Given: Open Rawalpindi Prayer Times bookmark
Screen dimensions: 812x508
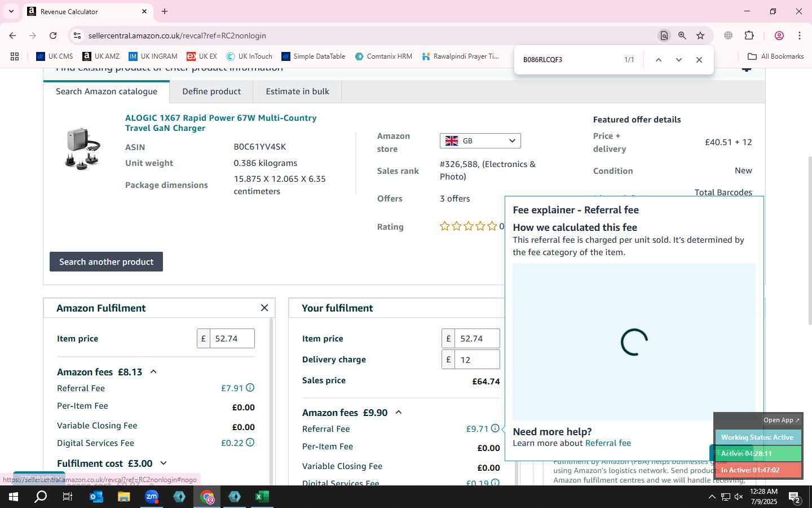Looking at the screenshot, I should (461, 56).
